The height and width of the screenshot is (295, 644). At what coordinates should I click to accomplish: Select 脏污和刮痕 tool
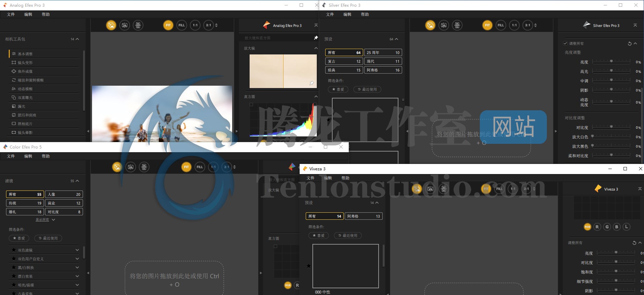pyautogui.click(x=44, y=115)
